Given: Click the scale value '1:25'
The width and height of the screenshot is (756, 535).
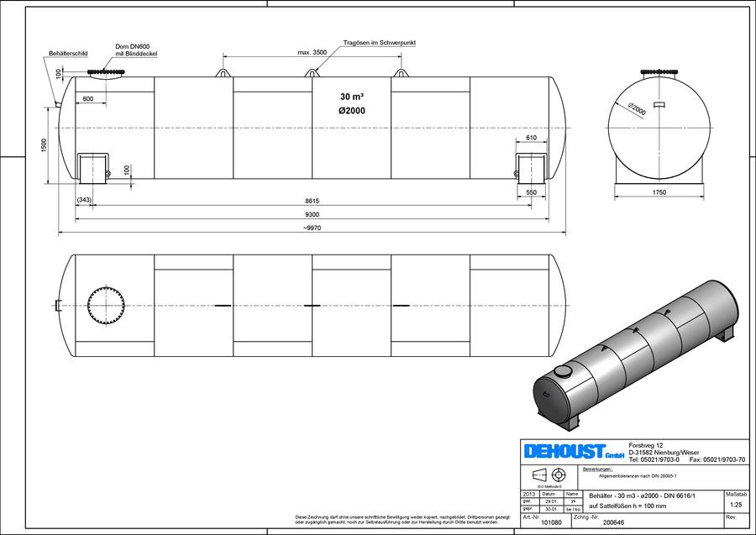Looking at the screenshot, I should (x=736, y=505).
